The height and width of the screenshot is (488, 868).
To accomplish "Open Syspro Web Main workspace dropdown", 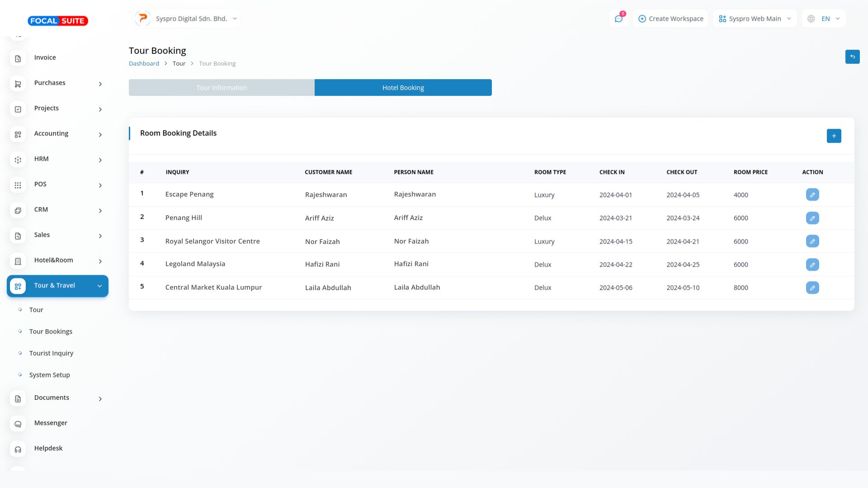I will 755,19.
